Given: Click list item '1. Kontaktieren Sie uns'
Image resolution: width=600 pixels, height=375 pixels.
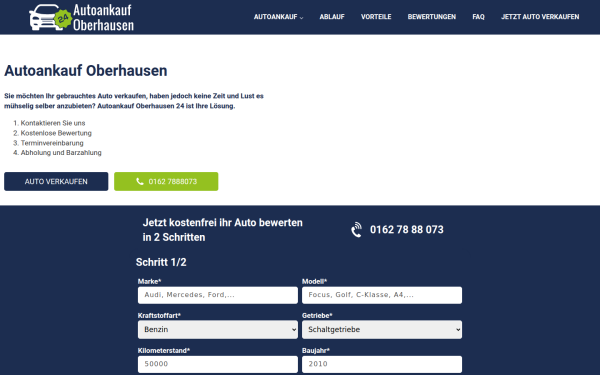Looking at the screenshot, I should coord(49,123).
